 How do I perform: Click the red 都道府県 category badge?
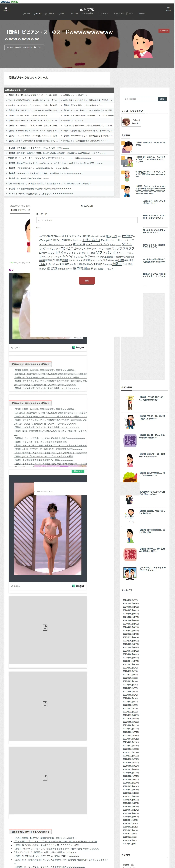click(164, 31)
